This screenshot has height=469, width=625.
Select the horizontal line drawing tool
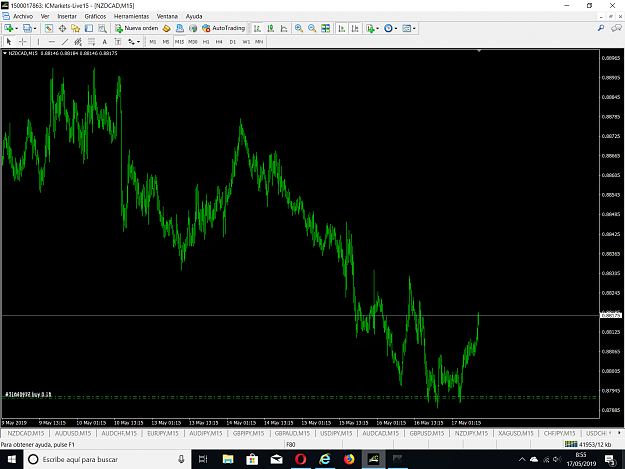(51, 41)
